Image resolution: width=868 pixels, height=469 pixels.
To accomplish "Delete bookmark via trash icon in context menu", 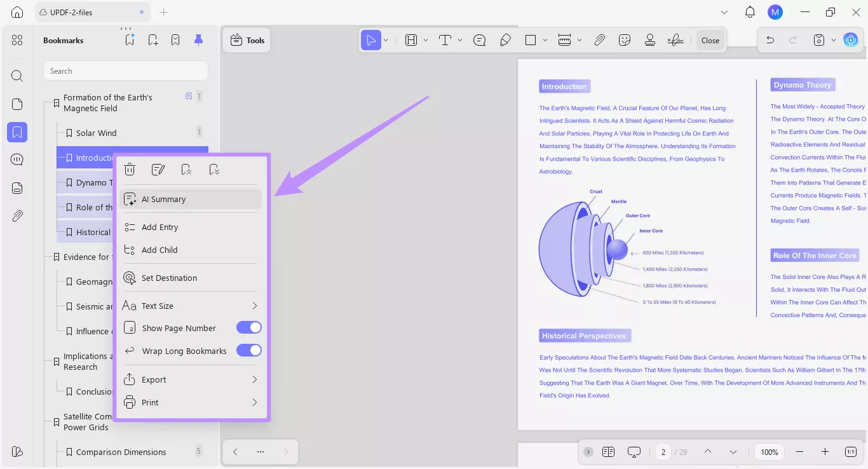I will (130, 169).
